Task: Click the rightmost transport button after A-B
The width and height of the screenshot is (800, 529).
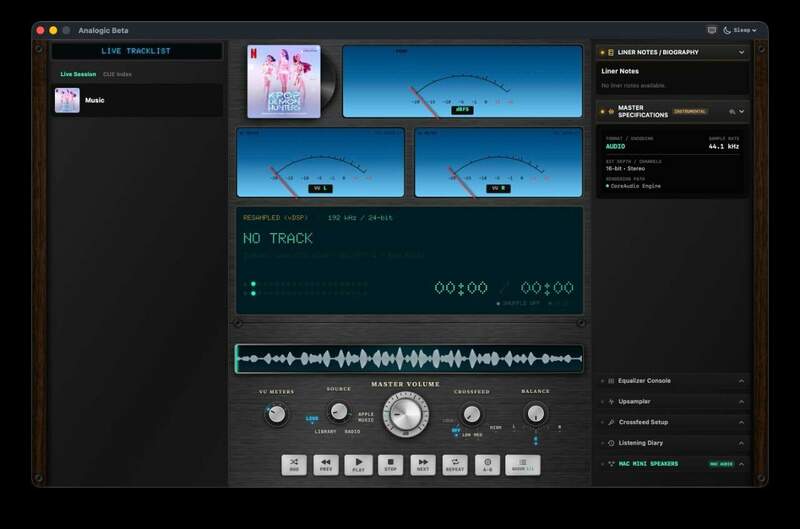Action: (x=522, y=465)
